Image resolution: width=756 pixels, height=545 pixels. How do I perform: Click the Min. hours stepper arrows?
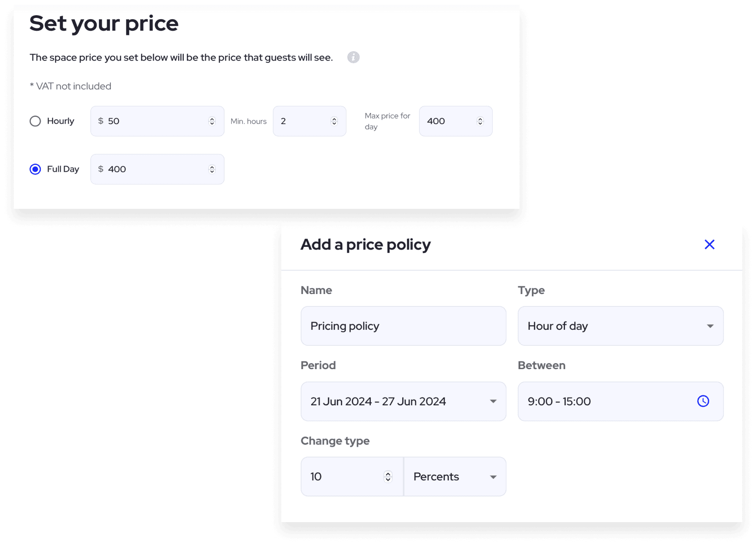334,121
